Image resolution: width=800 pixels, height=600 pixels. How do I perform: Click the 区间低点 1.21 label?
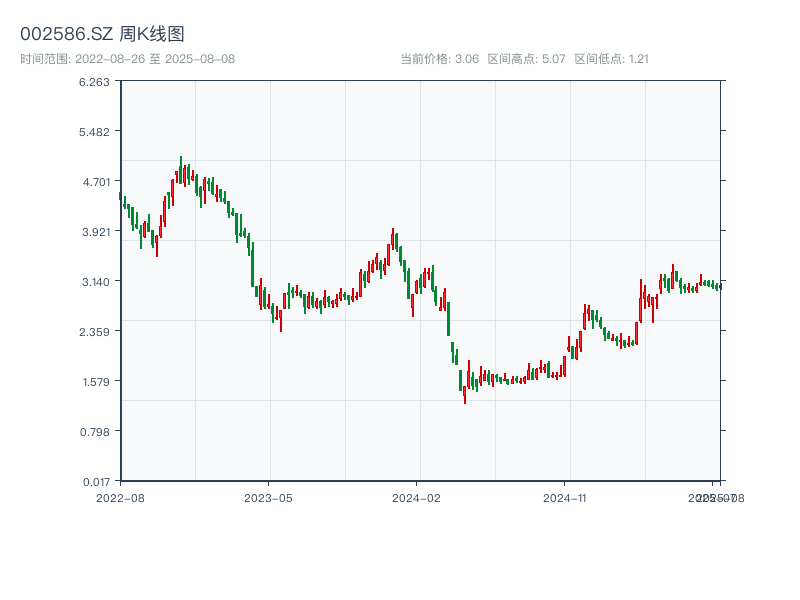pos(612,59)
